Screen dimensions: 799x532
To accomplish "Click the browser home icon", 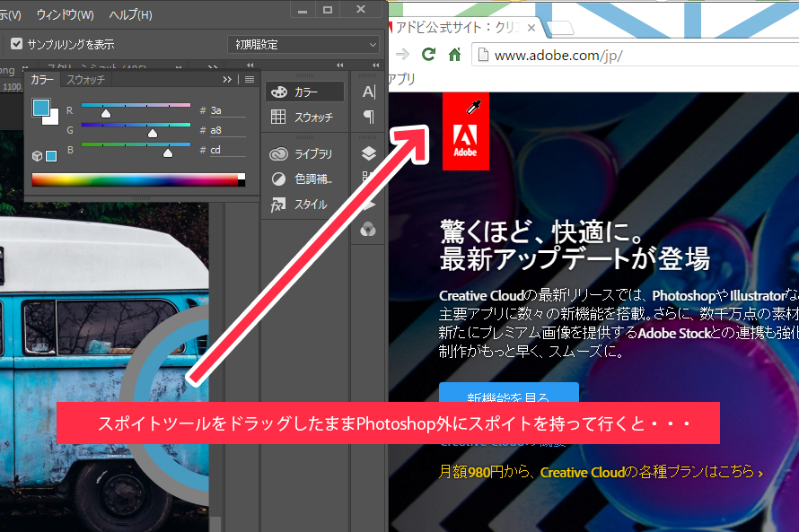I will pos(454,55).
